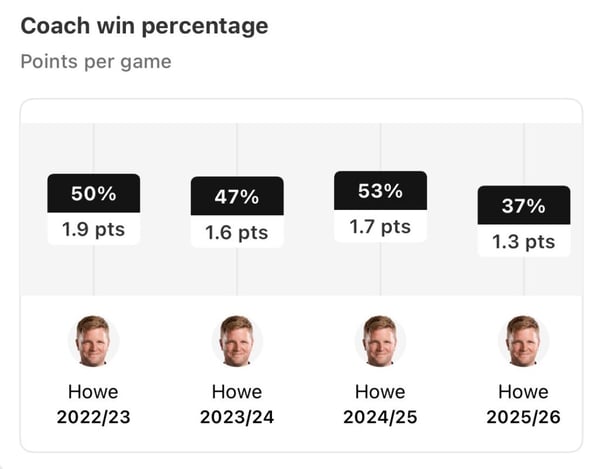Select the 1.6 pts label
The image size is (600, 469).
point(237,233)
